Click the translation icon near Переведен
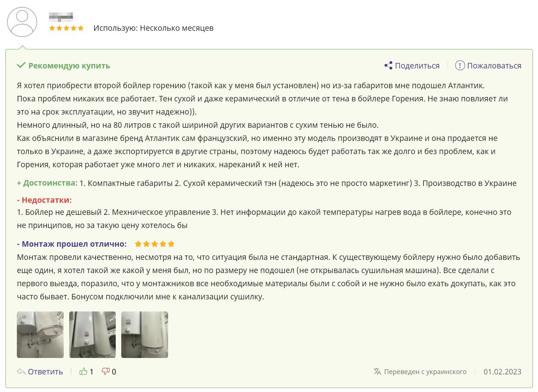This screenshot has height=392, width=538. [377, 372]
